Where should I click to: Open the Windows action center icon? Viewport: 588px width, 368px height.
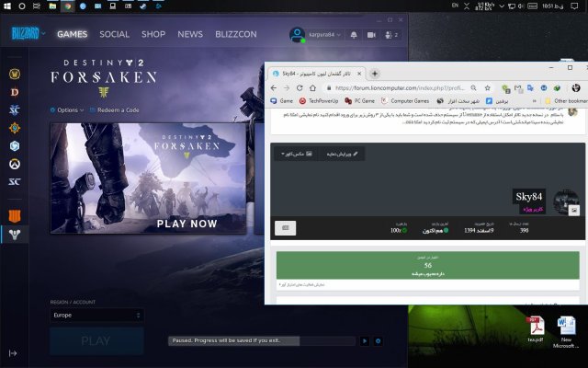tap(573, 6)
